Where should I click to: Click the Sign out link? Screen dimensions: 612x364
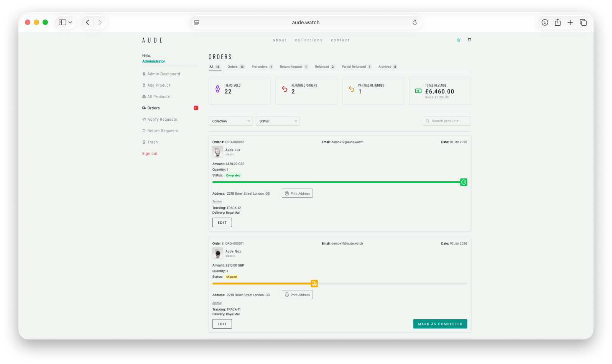150,154
